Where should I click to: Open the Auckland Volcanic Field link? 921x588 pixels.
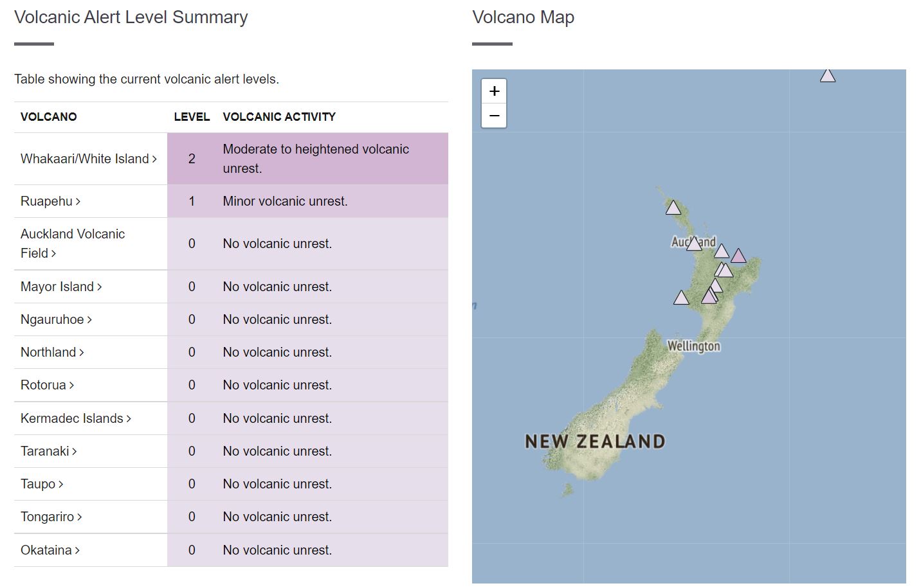(x=73, y=244)
